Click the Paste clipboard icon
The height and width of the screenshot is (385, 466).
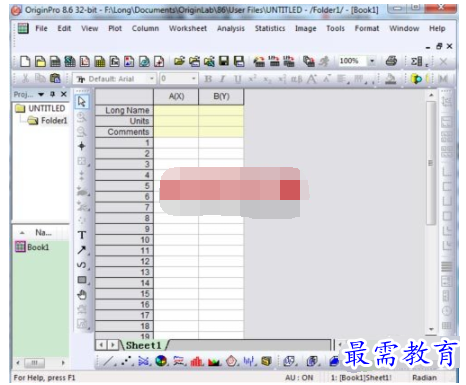click(55, 79)
